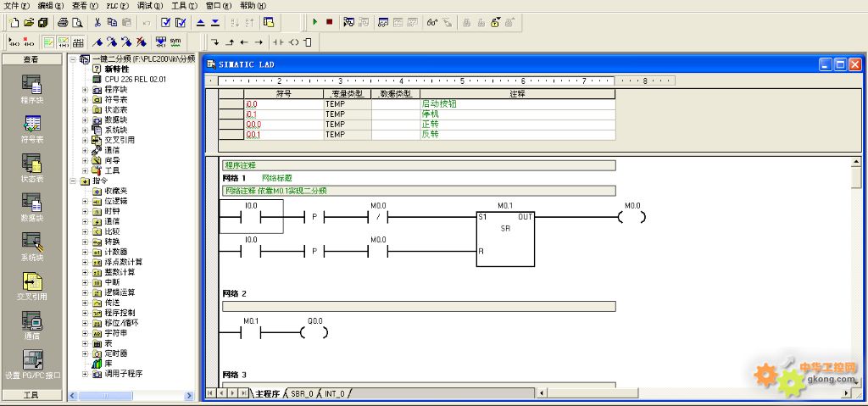Insert a box instruction with the box icon
This screenshot has width=868, height=406.
[307, 42]
